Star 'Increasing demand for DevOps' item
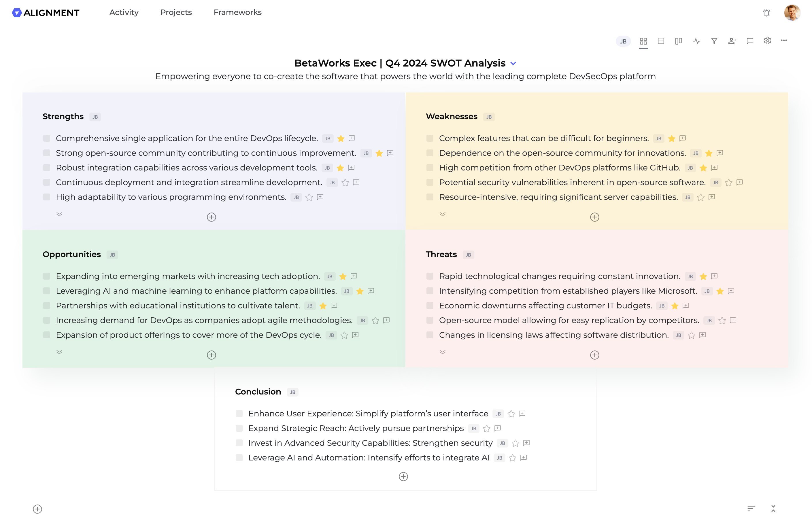The height and width of the screenshot is (531, 812). pyautogui.click(x=376, y=320)
